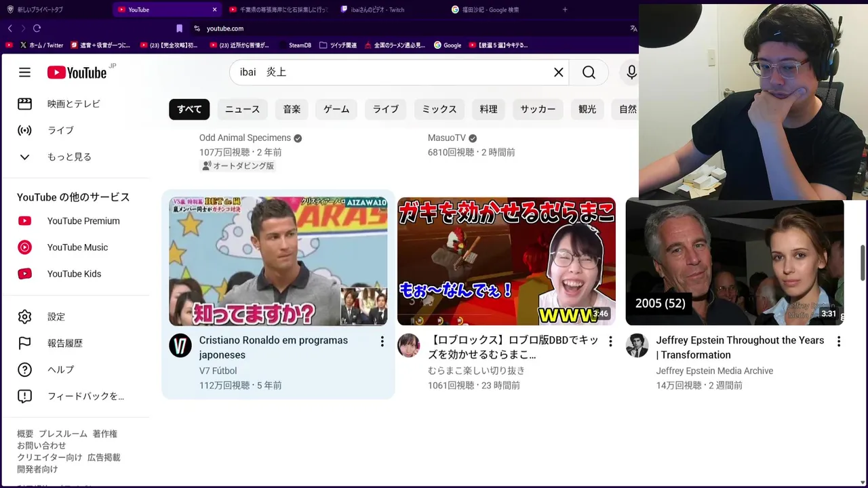The width and height of the screenshot is (868, 488).
Task: Select the ライブ filter chip
Action: click(x=386, y=109)
